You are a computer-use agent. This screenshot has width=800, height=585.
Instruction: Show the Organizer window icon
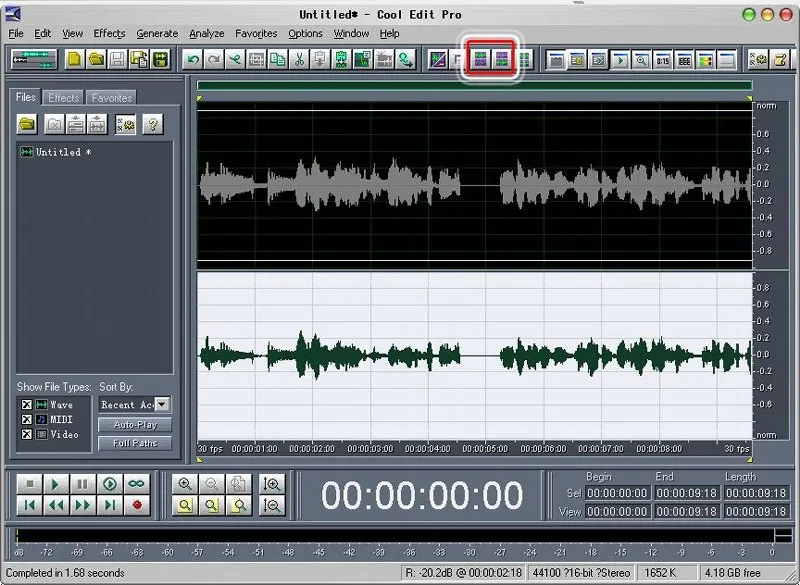(556, 60)
